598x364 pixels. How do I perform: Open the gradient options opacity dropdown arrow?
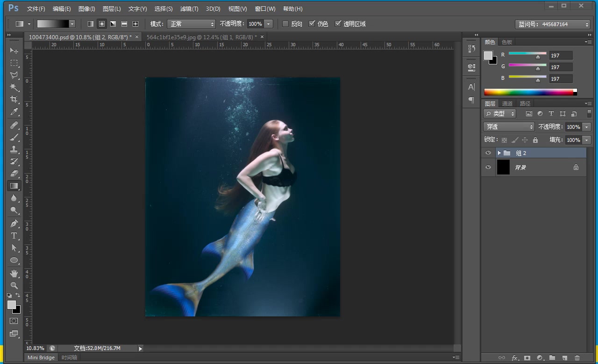coord(269,24)
